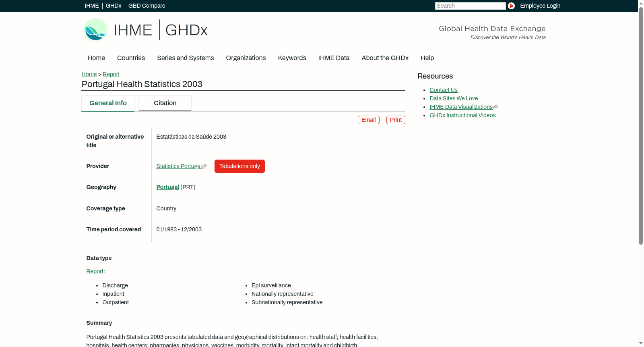
Task: Click the 'Discharge' list item
Action: point(115,285)
